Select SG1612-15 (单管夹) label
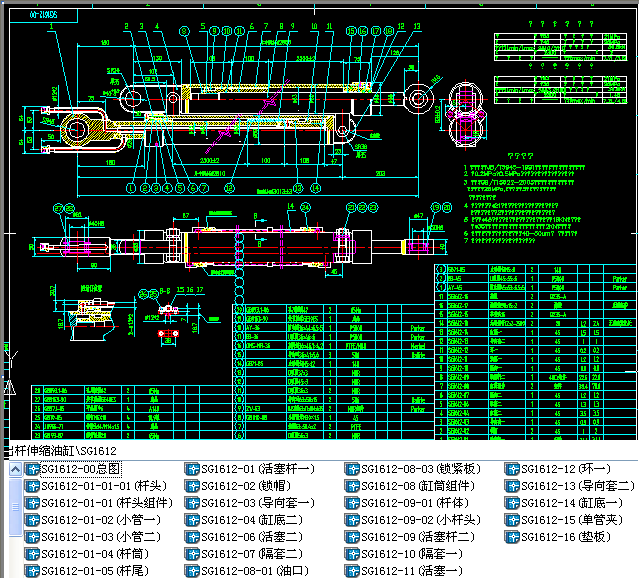This screenshot has height=578, width=639. pyautogui.click(x=573, y=520)
